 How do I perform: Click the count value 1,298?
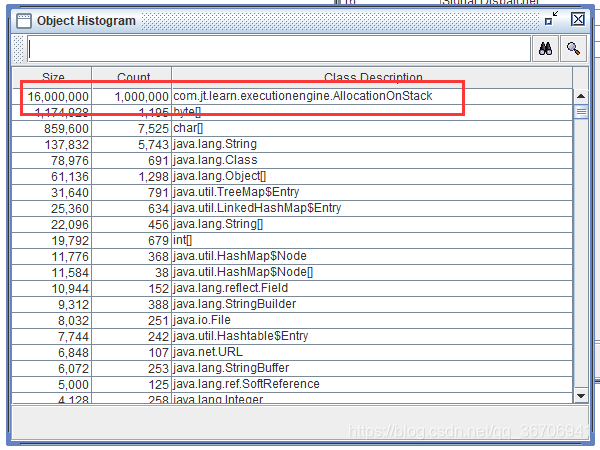click(x=153, y=177)
